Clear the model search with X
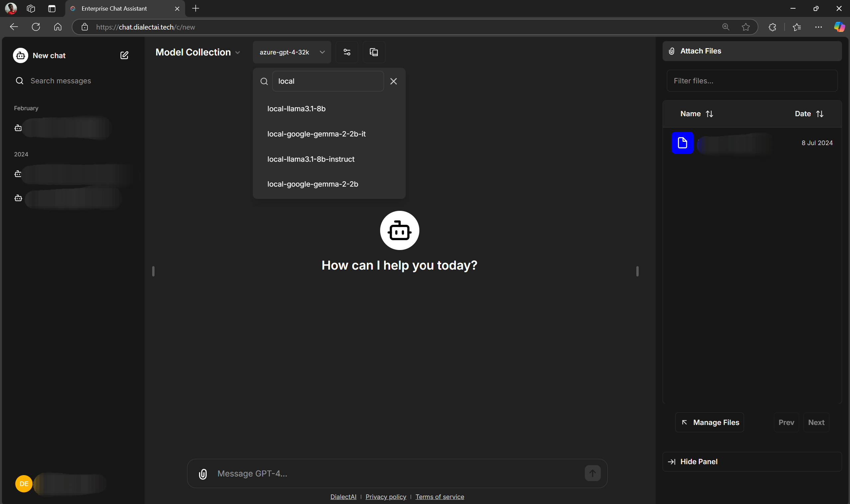Viewport: 850px width, 504px height. 393,81
